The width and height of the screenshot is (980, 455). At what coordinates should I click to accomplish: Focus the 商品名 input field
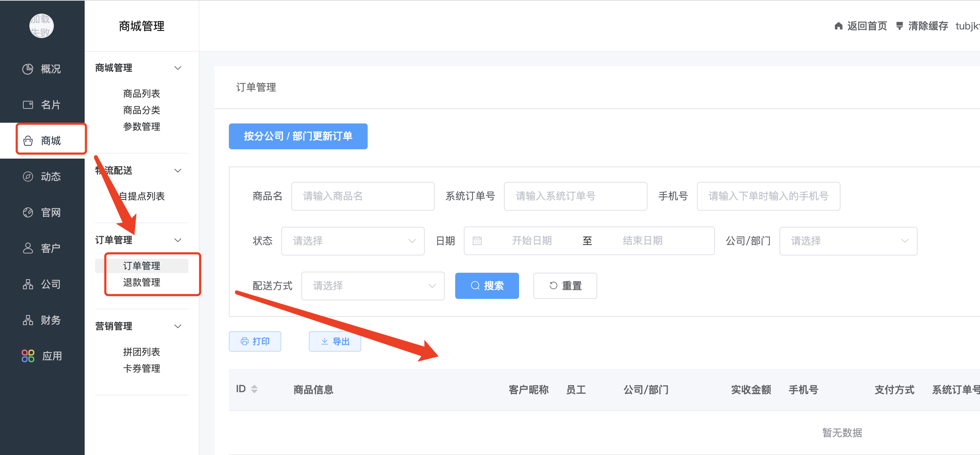[363, 196]
